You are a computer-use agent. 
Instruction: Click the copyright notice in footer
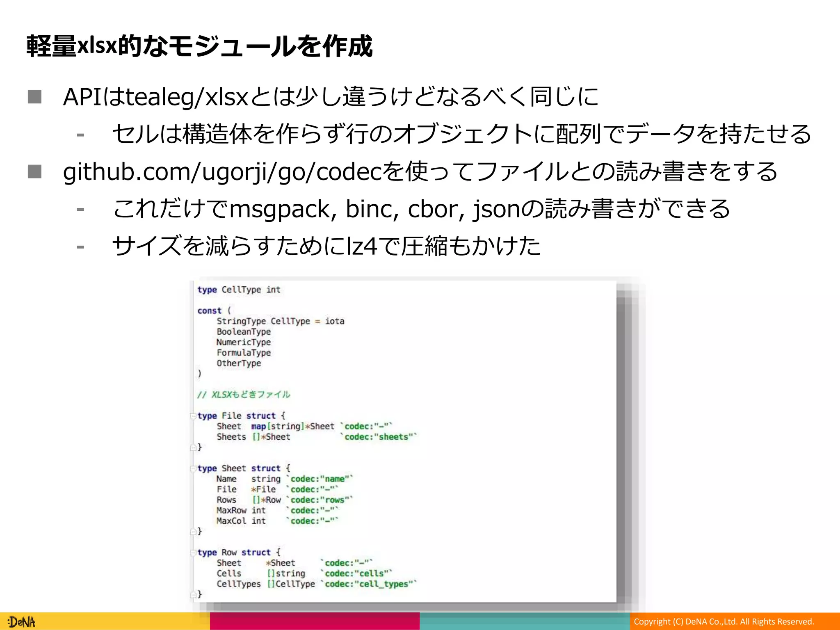724,622
